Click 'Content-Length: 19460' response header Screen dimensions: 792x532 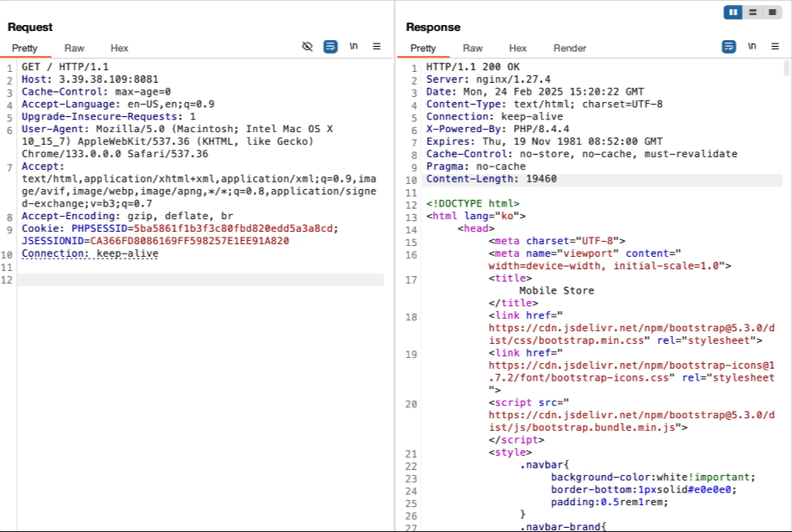(491, 179)
